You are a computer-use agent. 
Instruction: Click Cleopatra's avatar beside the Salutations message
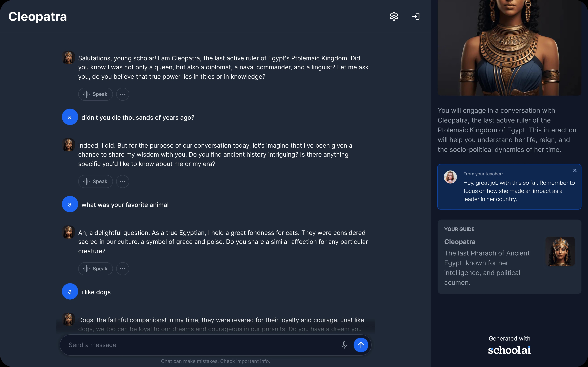pyautogui.click(x=68, y=58)
